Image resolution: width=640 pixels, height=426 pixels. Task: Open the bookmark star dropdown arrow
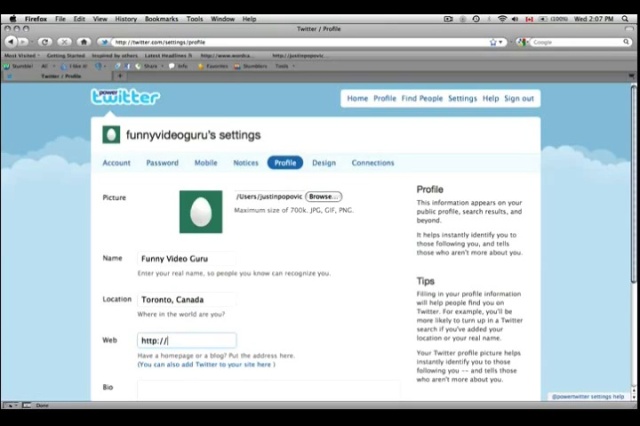point(501,42)
